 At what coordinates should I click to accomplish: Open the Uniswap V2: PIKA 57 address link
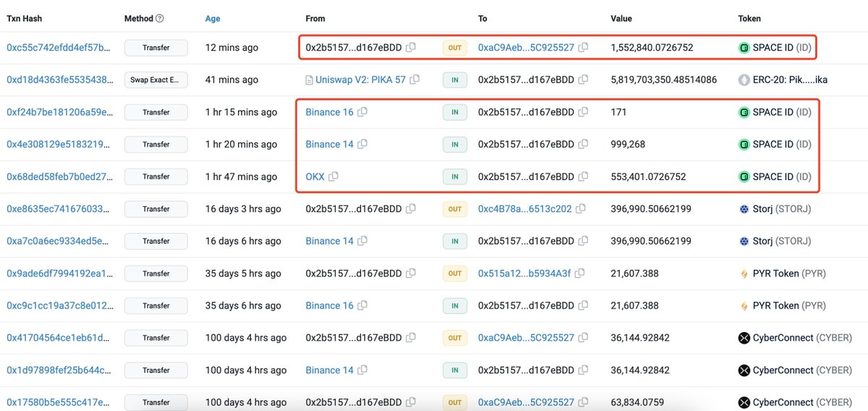355,80
